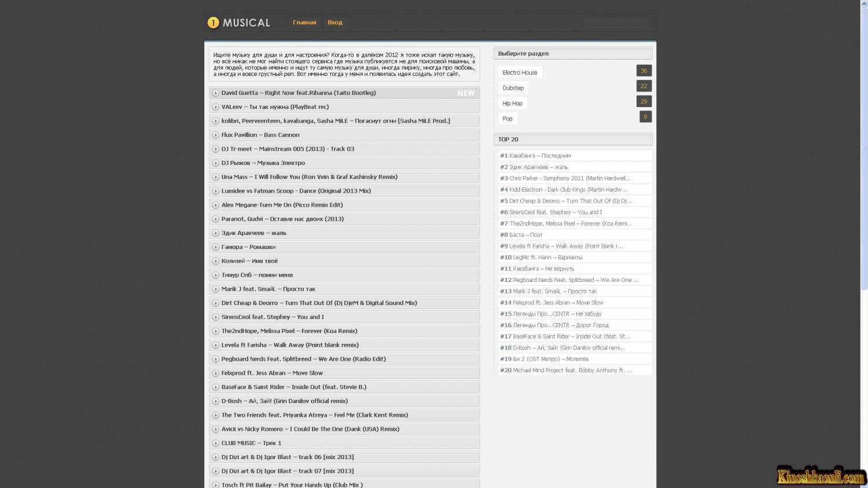Viewport: 868px width, 488px height.
Task: Click the Hip Hop count badge 29
Action: click(644, 101)
